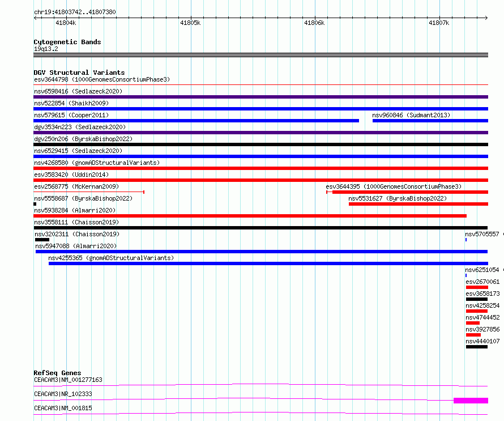Open the nsv6251054 variant label
504x421 pixels.
(x=482, y=270)
